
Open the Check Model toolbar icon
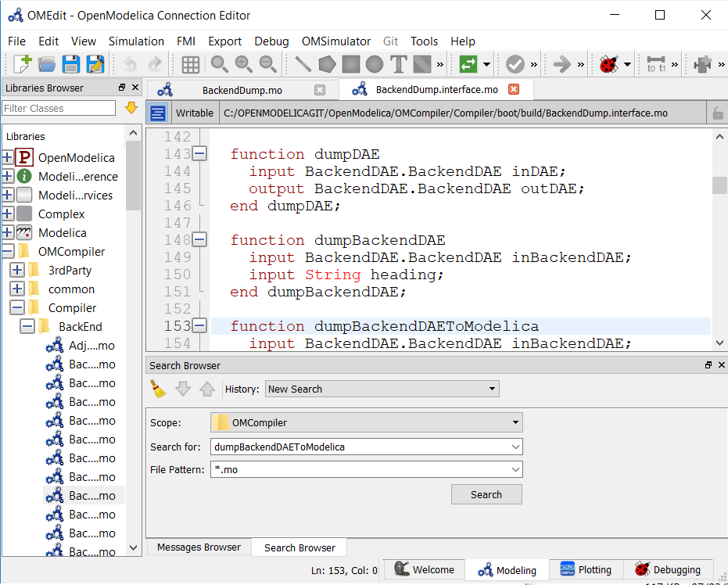515,64
